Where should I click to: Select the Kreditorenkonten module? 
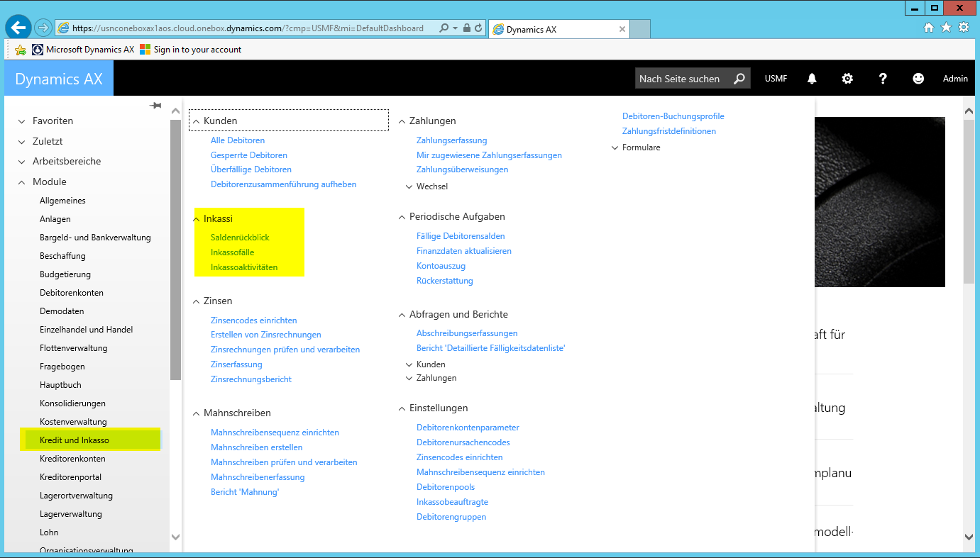click(x=72, y=459)
